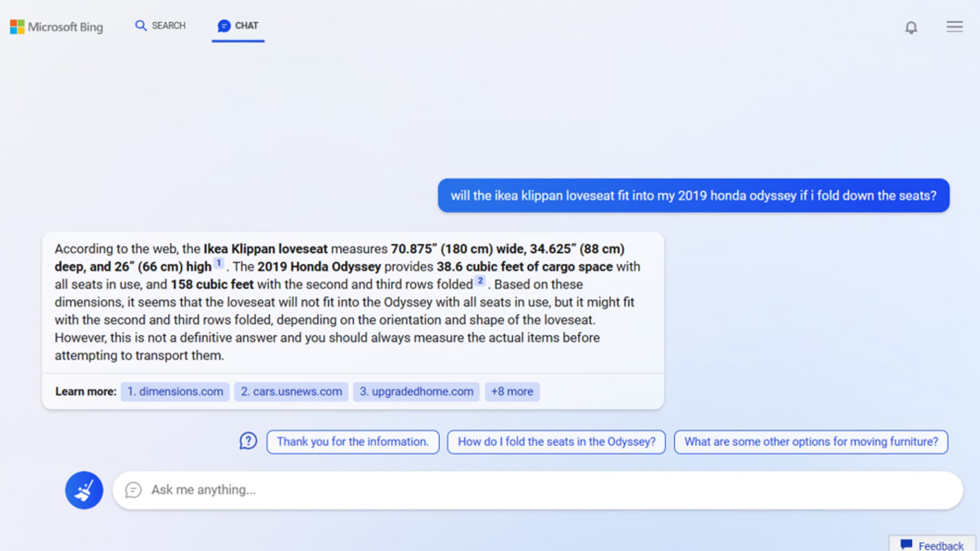
Task: Click the chat icon inside the input box
Action: coord(133,490)
